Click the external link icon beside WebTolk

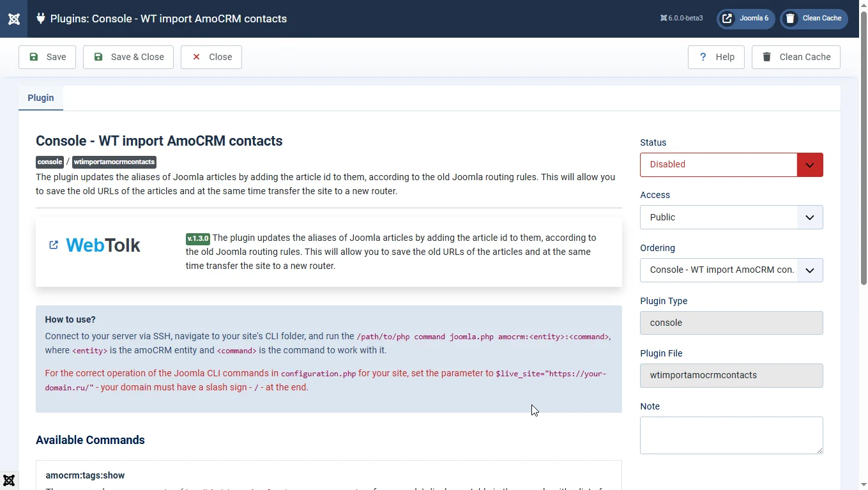[54, 245]
